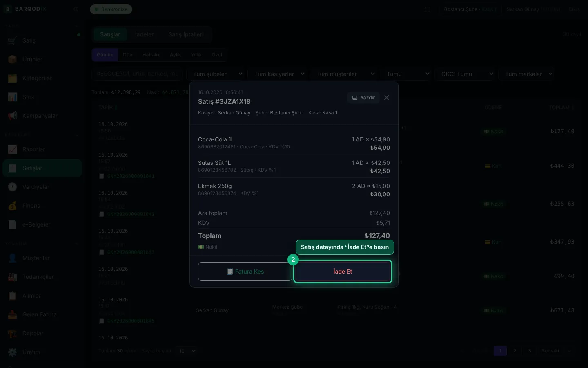Open Tedarikçiler via its factory icon
588x368 pixels.
click(12, 277)
